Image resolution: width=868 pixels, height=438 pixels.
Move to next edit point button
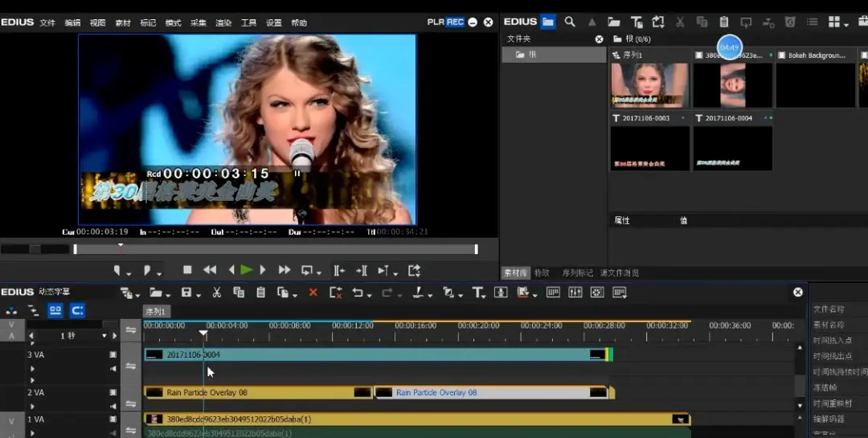(x=362, y=270)
